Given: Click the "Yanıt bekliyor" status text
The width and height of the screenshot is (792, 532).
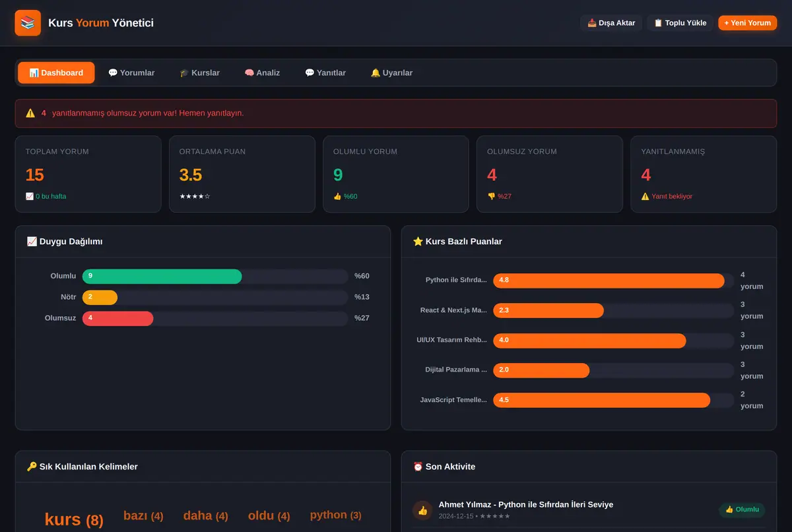Looking at the screenshot, I should (672, 196).
